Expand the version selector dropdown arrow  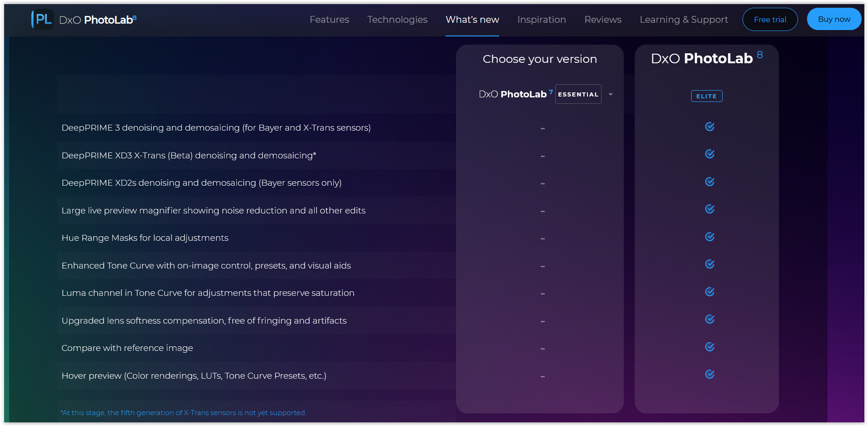click(x=611, y=94)
